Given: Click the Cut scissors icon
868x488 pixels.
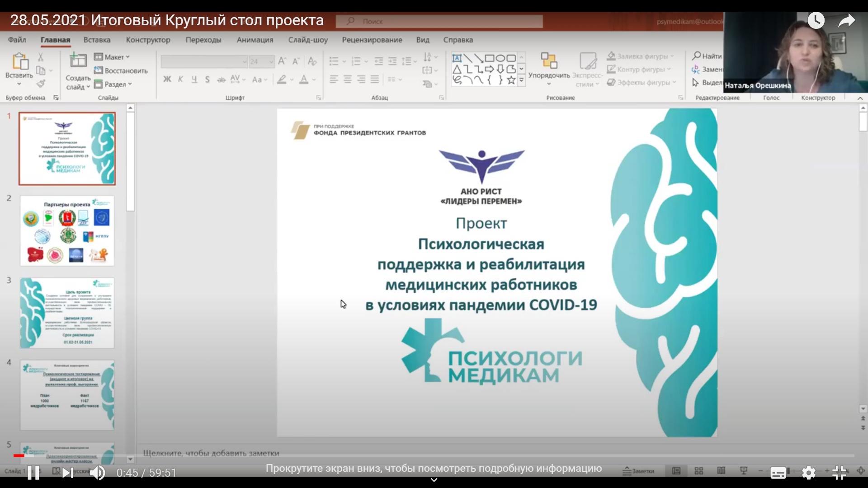Looking at the screenshot, I should (x=41, y=57).
